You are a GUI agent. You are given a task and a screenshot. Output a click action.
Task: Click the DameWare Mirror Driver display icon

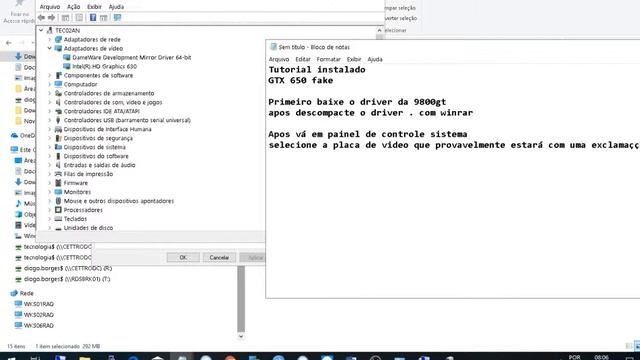(x=67, y=58)
